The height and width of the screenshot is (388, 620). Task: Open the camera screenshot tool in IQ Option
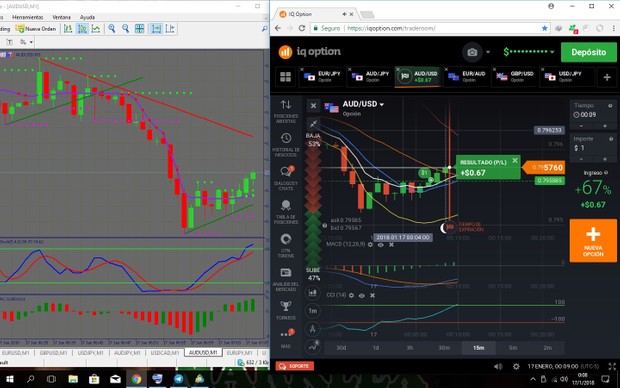[472, 52]
